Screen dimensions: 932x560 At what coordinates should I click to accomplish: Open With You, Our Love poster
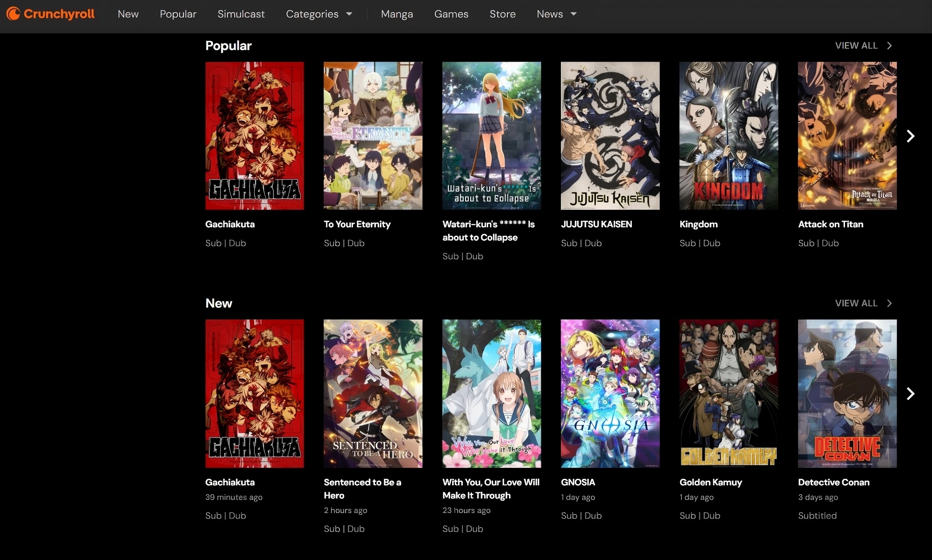(x=492, y=394)
